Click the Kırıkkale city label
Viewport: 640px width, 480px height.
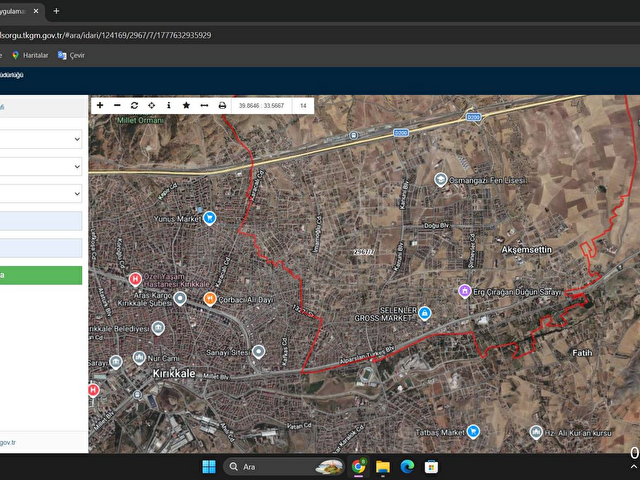174,373
